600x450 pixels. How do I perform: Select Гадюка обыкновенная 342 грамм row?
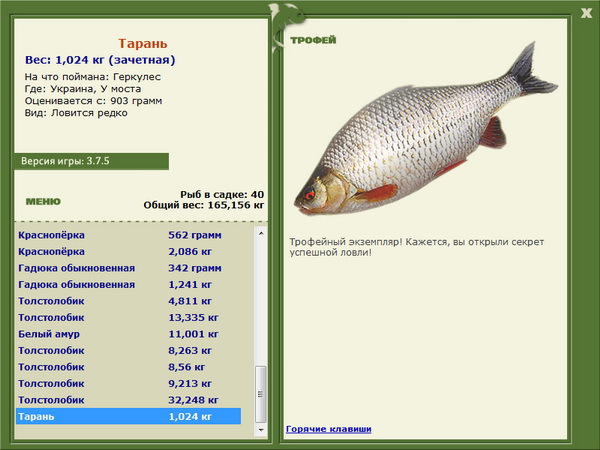(129, 268)
